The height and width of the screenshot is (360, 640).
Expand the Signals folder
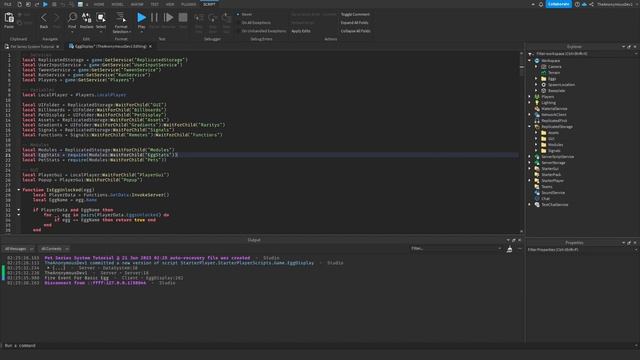(536, 151)
